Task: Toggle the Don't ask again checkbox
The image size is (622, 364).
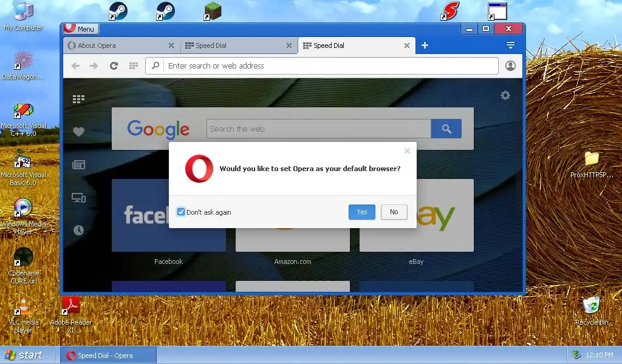Action: click(x=181, y=212)
